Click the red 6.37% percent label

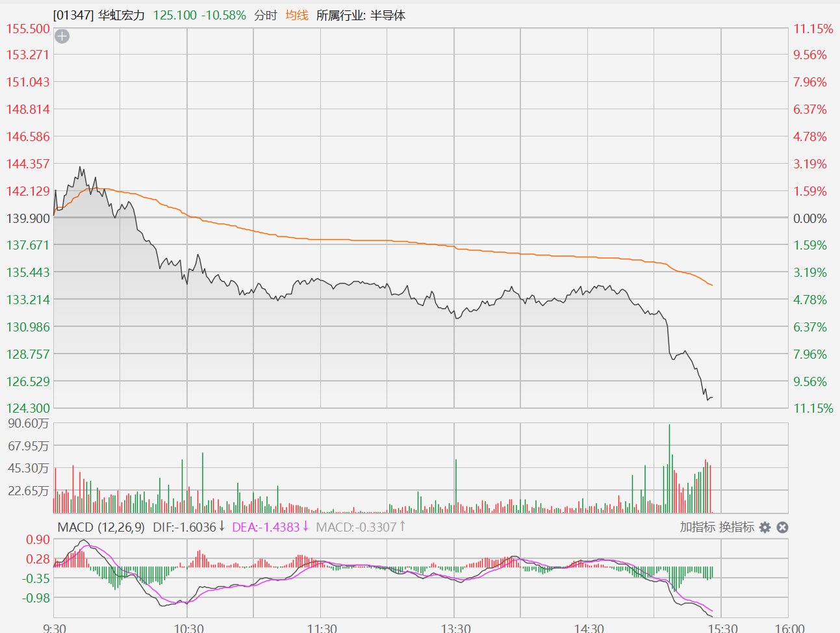coord(810,109)
